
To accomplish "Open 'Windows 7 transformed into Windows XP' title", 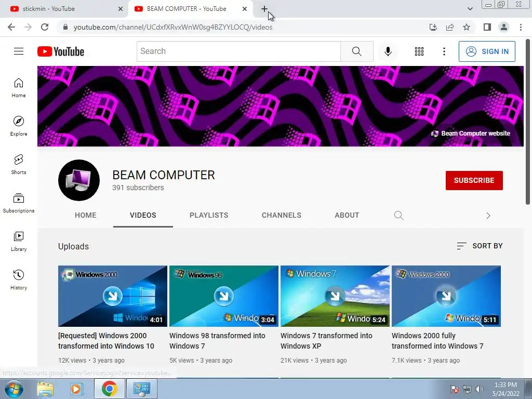I will [x=326, y=341].
